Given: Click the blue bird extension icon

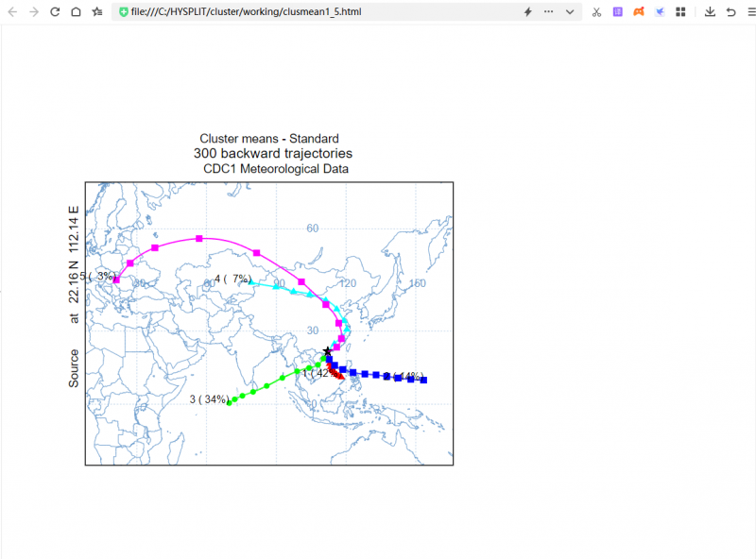Looking at the screenshot, I should point(660,12).
